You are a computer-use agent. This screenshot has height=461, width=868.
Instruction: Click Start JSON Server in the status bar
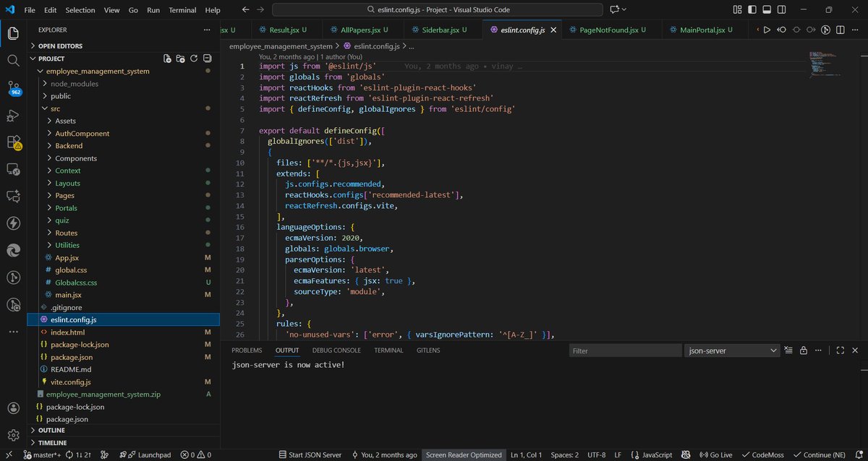click(x=310, y=454)
